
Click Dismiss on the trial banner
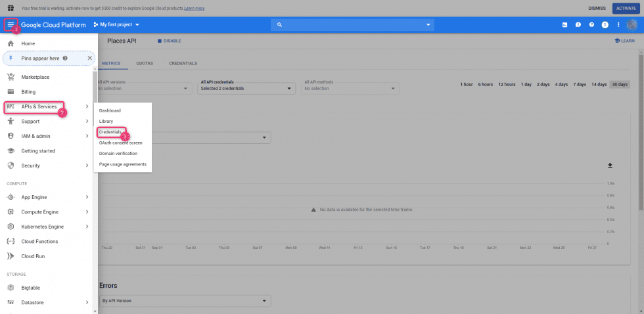pos(597,8)
